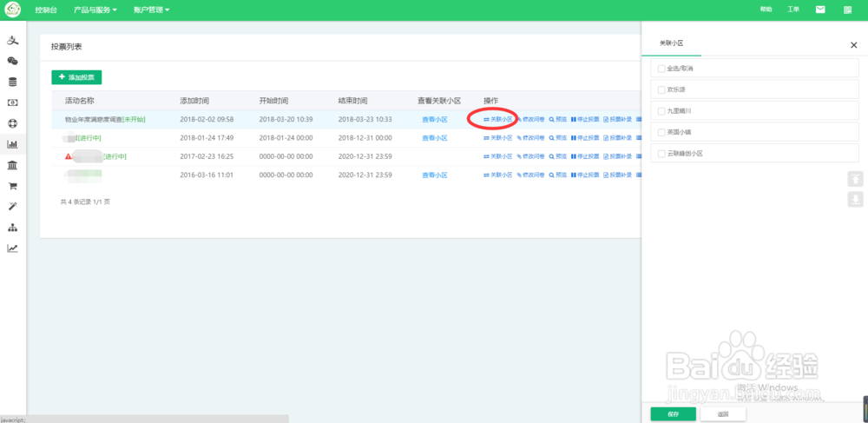
Task: Click 查看小区 in the 2018-01-24 17:49 row
Action: [435, 138]
